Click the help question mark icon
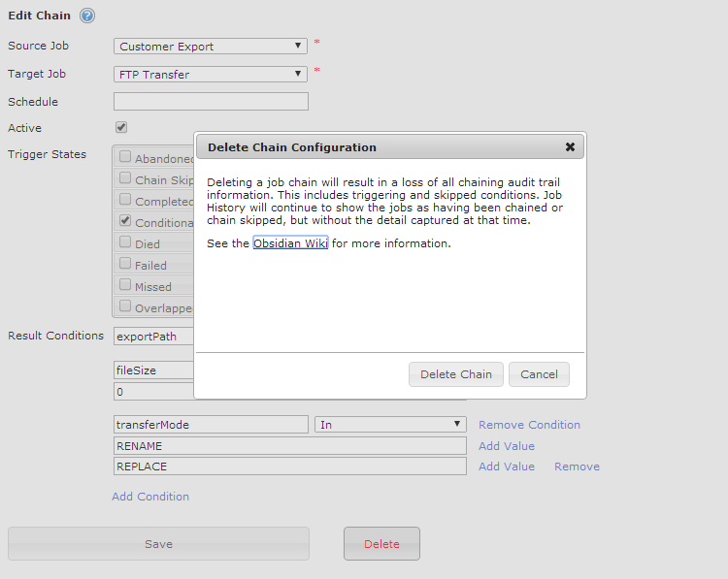The height and width of the screenshot is (579, 728). pos(87,16)
